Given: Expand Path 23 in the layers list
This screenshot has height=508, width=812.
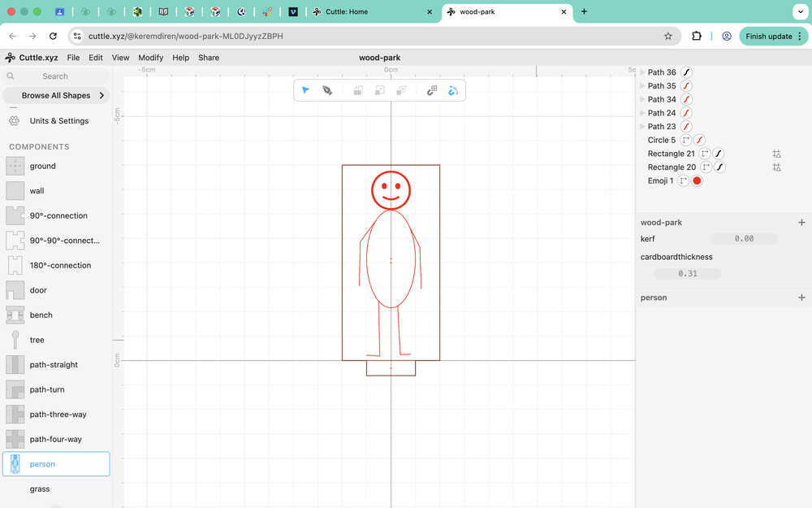Looking at the screenshot, I should click(642, 127).
